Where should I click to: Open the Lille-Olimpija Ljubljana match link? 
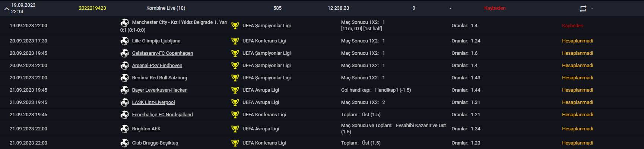click(x=156, y=41)
